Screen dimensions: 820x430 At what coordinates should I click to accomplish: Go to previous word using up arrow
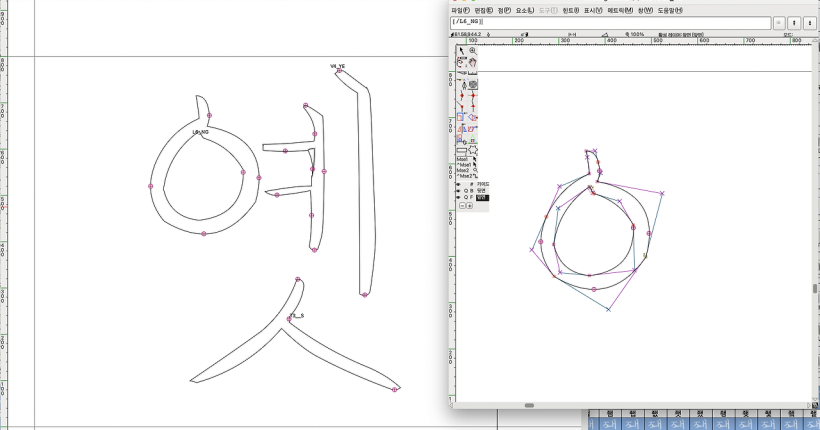point(794,22)
